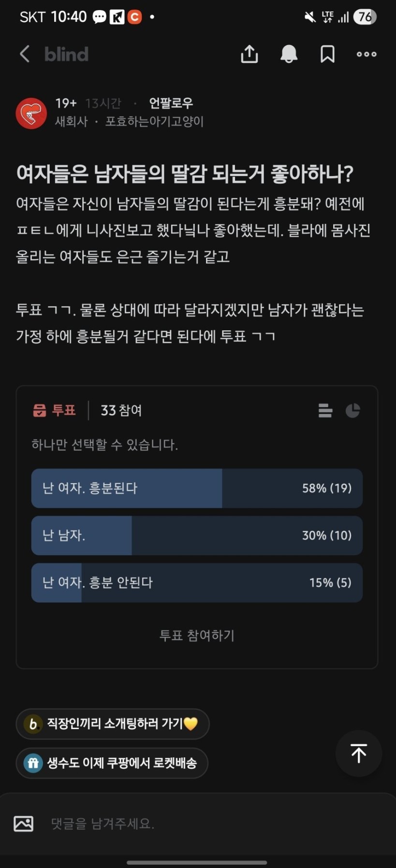Tap the 투표 ballot box icon

tap(39, 411)
